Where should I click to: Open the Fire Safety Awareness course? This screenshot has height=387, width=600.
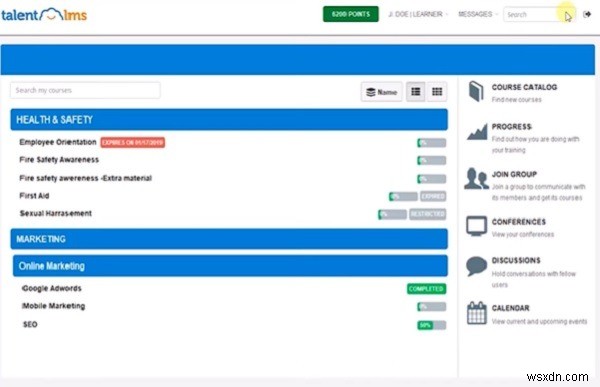[x=59, y=160]
